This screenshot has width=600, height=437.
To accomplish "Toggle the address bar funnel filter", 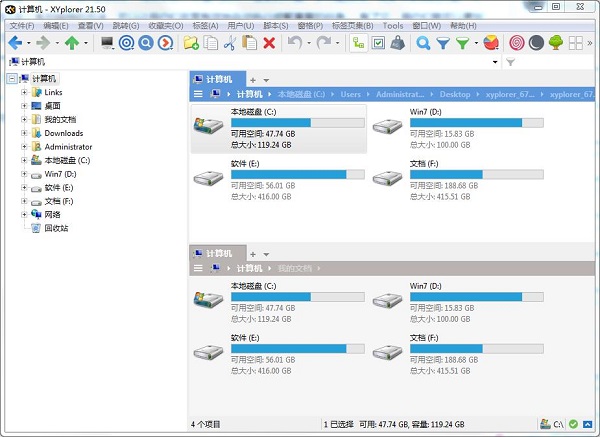I will pos(510,62).
